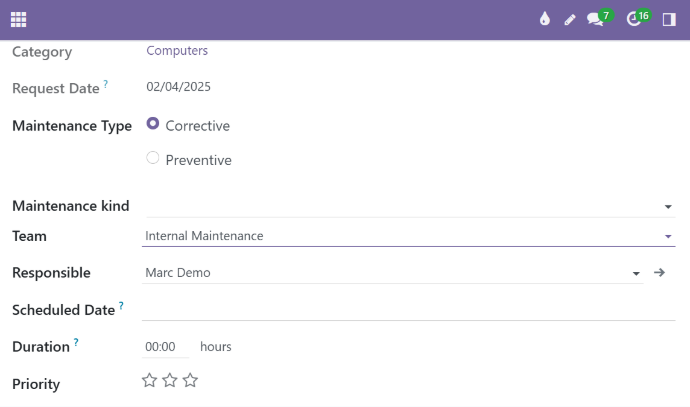The height and width of the screenshot is (407, 690).
Task: Click the pencil edit icon in header
Action: 570,19
